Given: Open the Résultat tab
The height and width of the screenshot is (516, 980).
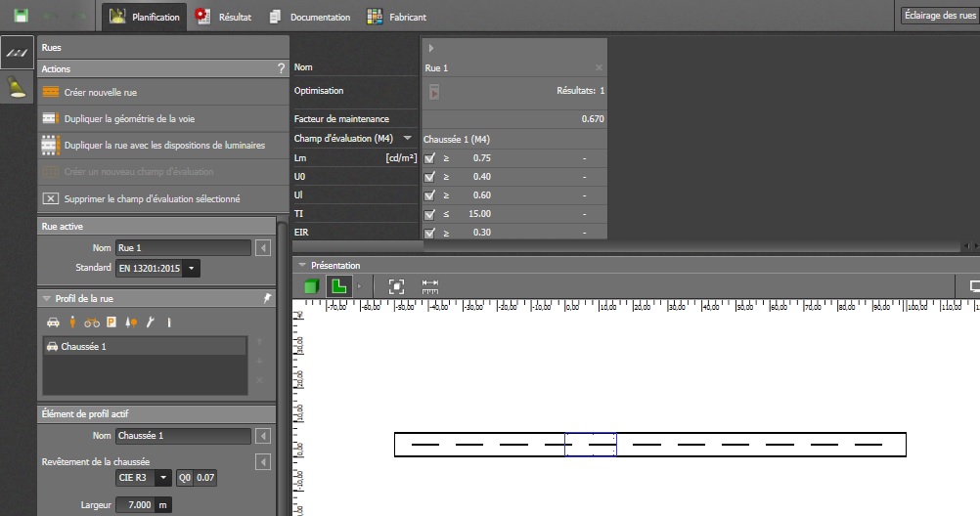Looking at the screenshot, I should pos(224,17).
